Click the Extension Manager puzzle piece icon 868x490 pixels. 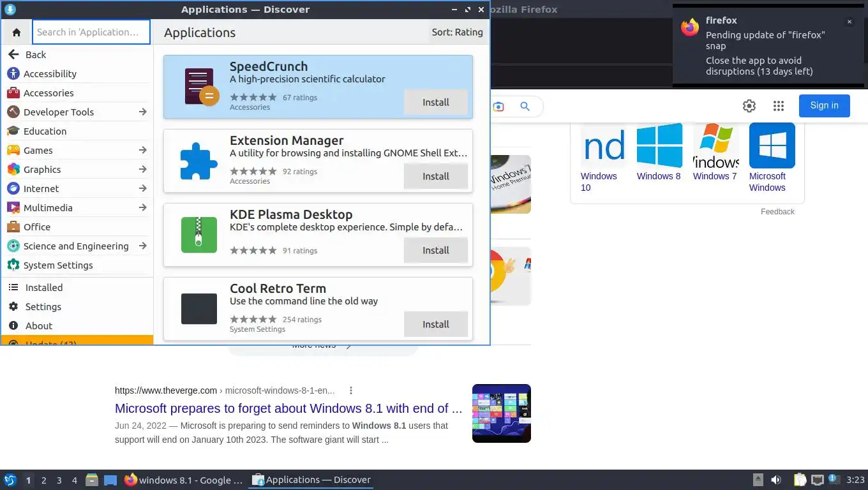click(198, 161)
